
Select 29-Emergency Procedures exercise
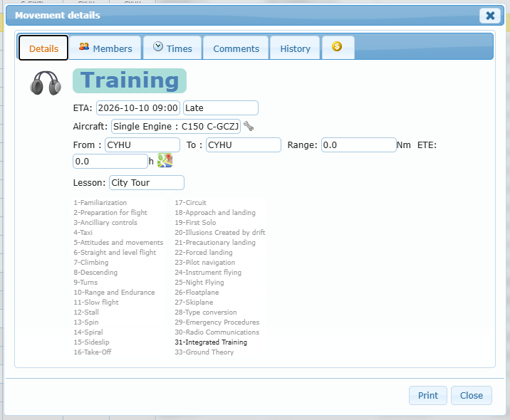point(217,322)
